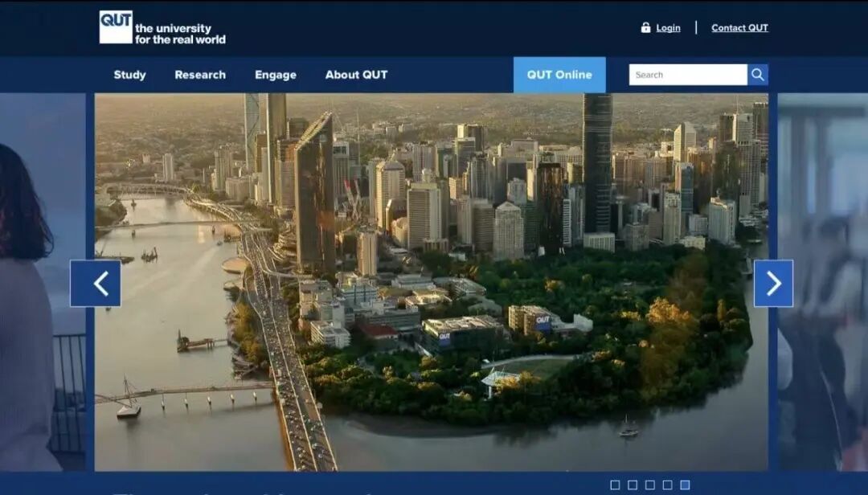
Task: Select the second carousel indicator square
Action: [633, 485]
